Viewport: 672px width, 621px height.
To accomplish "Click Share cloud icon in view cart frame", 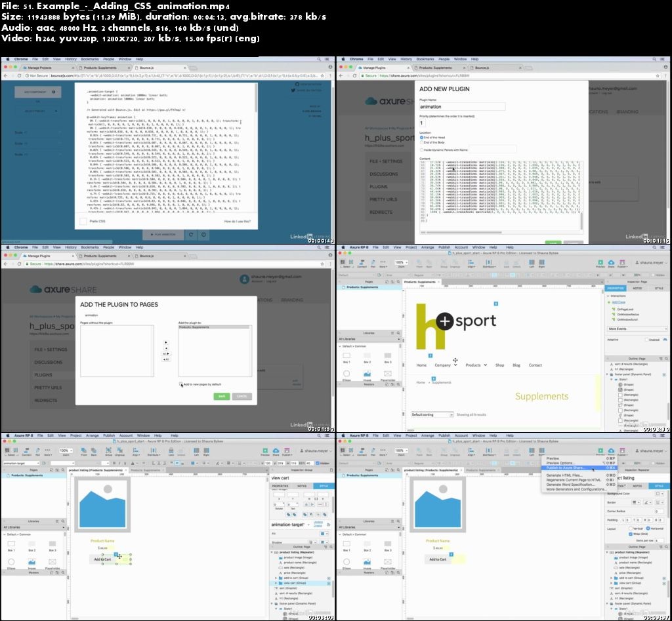I will coord(276,451).
